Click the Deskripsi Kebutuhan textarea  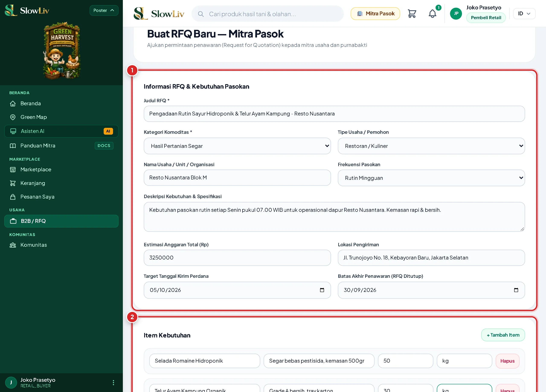334,217
